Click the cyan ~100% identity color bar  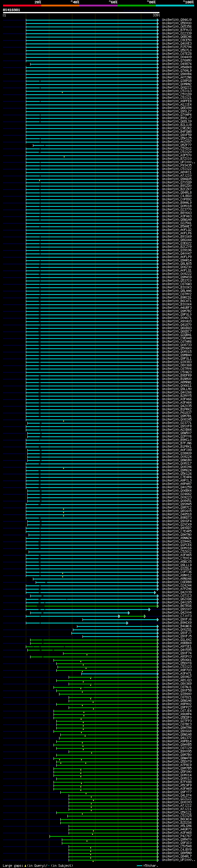[x=175, y=6]
